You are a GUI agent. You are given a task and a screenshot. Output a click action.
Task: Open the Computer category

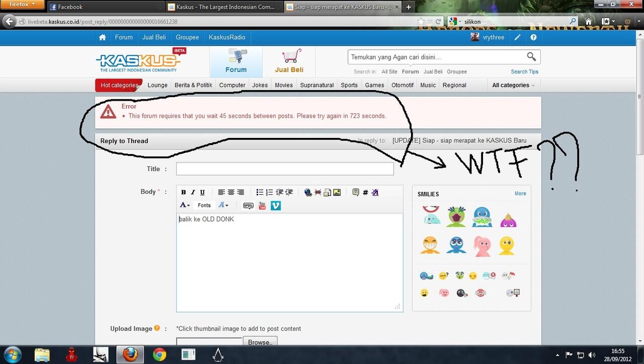coord(232,85)
